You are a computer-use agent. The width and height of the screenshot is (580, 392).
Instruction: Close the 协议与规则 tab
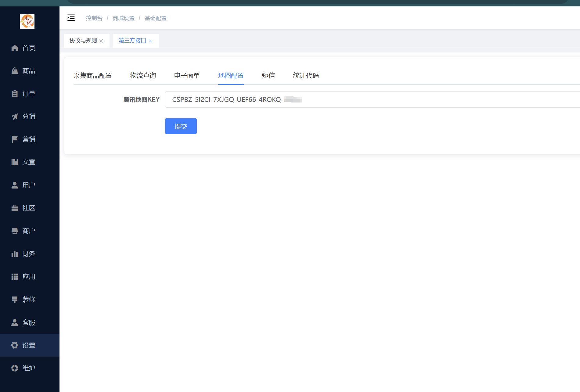(x=101, y=41)
